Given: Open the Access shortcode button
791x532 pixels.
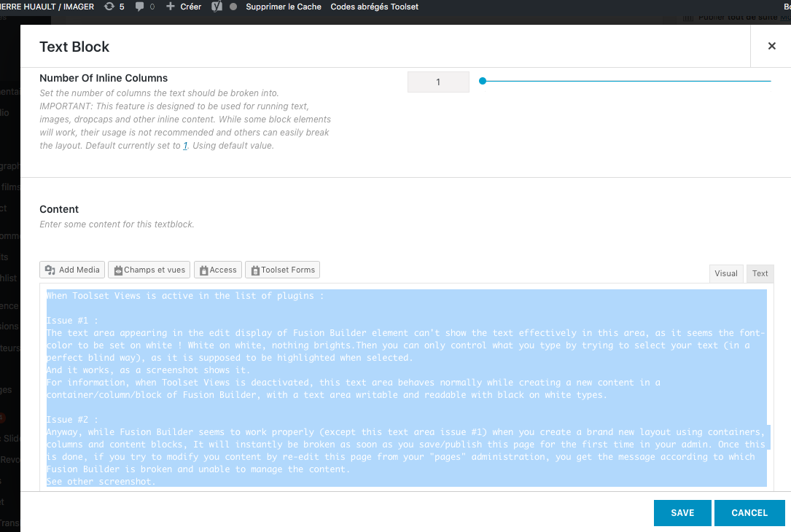Looking at the screenshot, I should click(218, 270).
